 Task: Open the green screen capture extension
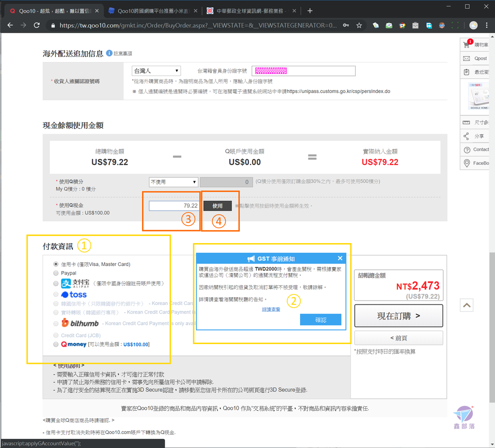(x=455, y=25)
